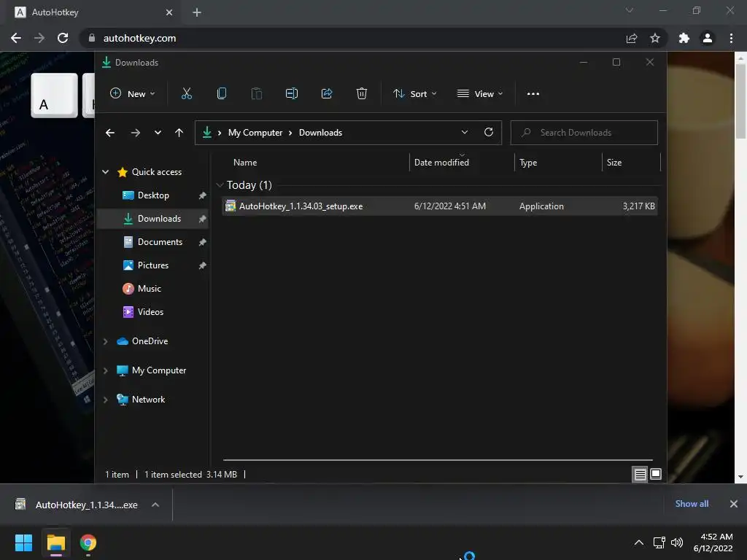Open Chrome profile avatar menu

pyautogui.click(x=708, y=38)
